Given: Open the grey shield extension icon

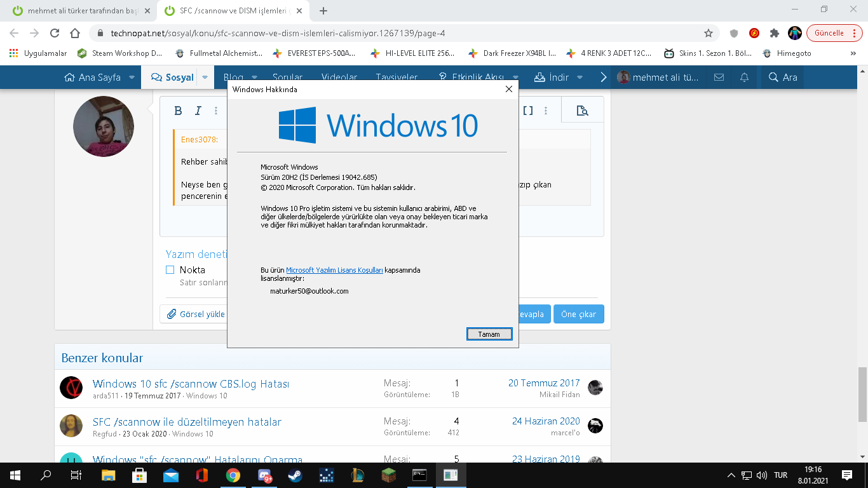Looking at the screenshot, I should coord(734,33).
